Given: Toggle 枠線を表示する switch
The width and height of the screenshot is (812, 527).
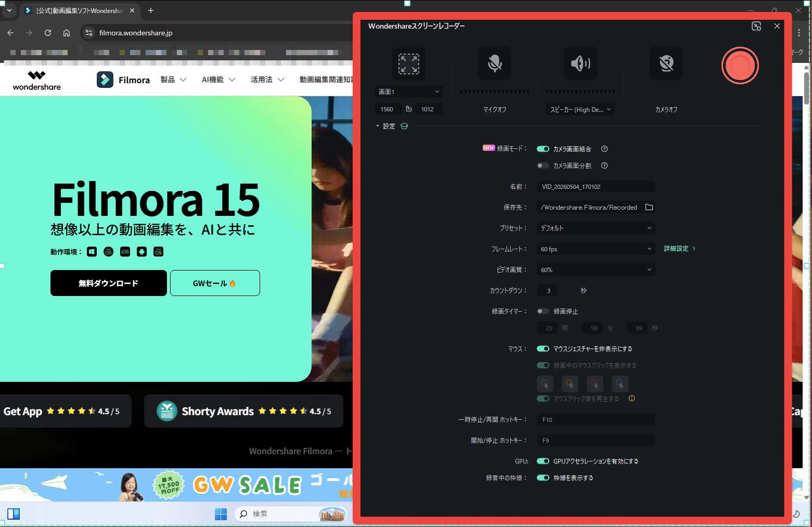Looking at the screenshot, I should coord(543,478).
